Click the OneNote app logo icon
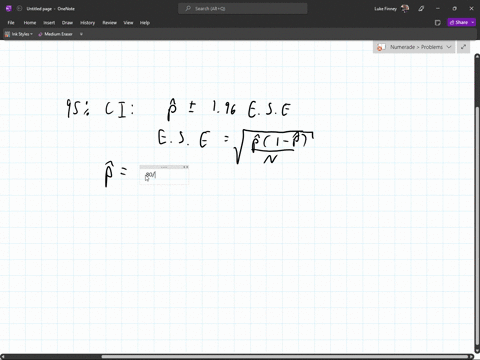Viewport: 480px width, 360px height. click(x=9, y=9)
